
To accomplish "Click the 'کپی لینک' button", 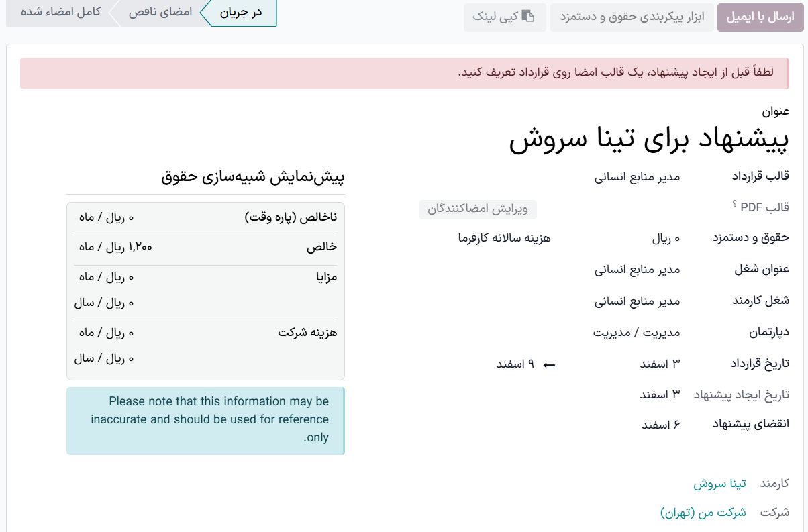I will [504, 17].
